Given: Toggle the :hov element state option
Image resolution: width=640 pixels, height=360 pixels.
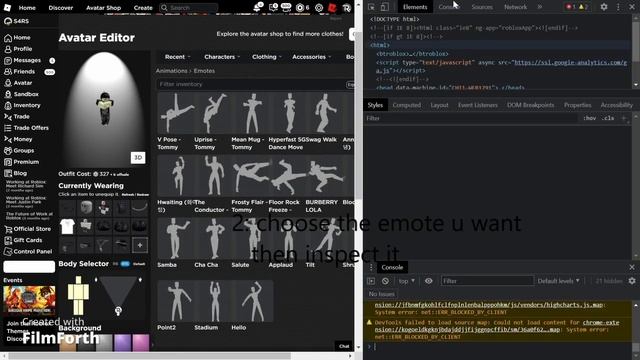Looking at the screenshot, I should click(x=589, y=118).
